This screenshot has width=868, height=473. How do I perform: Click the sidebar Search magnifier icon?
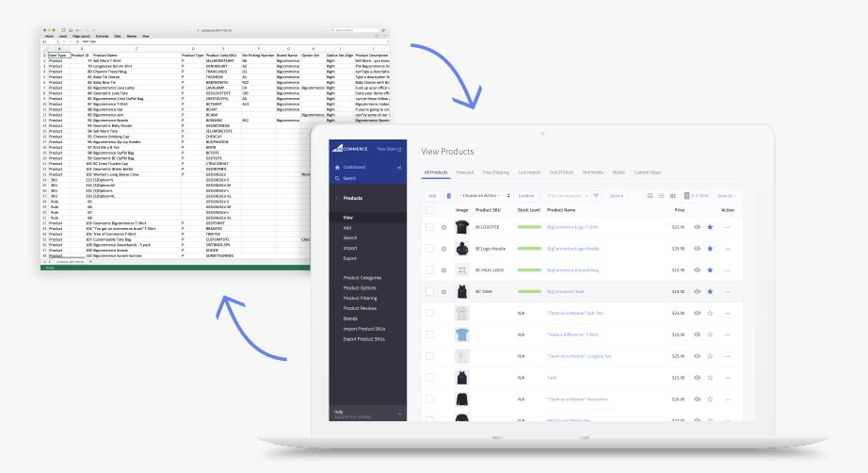[337, 178]
